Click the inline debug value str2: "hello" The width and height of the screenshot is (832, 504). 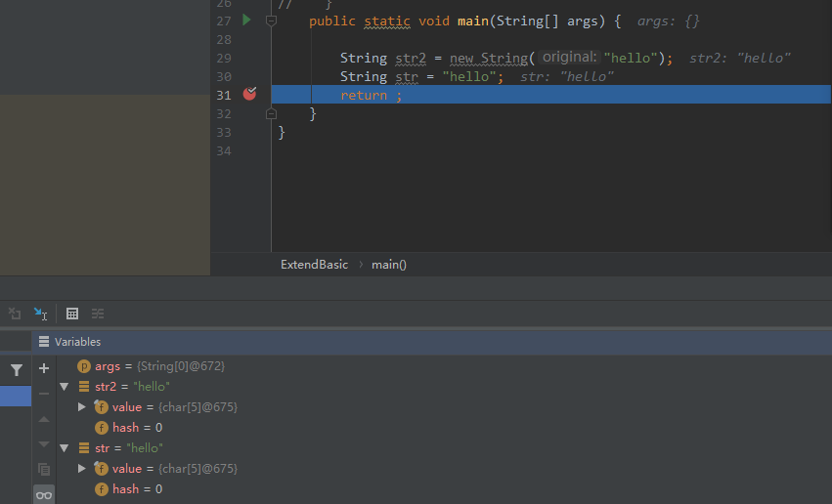[x=740, y=59]
